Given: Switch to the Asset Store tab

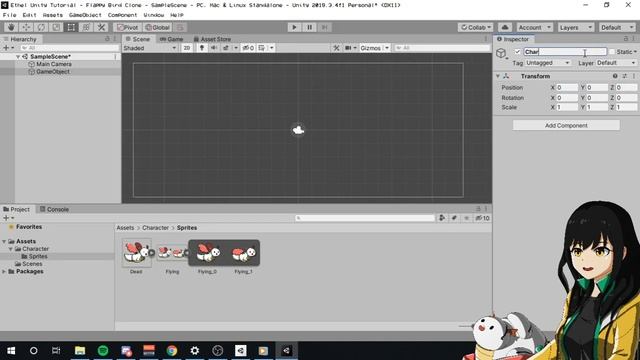Looking at the screenshot, I should 212,39.
